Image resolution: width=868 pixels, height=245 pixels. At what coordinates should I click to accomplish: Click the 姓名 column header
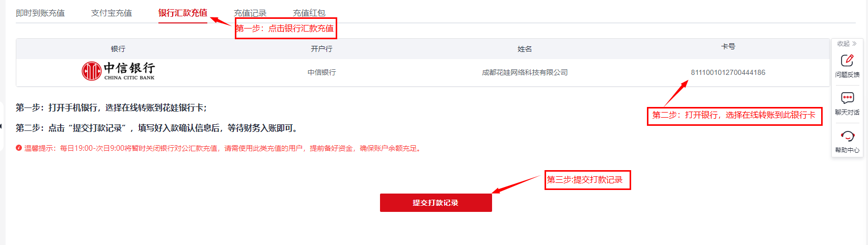(x=525, y=49)
